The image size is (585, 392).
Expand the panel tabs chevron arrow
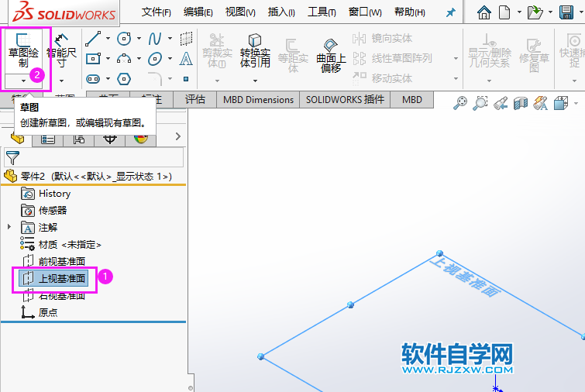[178, 136]
